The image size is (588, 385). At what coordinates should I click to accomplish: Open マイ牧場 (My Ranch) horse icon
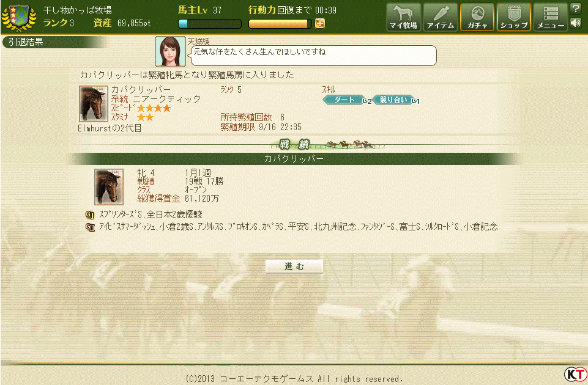(403, 17)
